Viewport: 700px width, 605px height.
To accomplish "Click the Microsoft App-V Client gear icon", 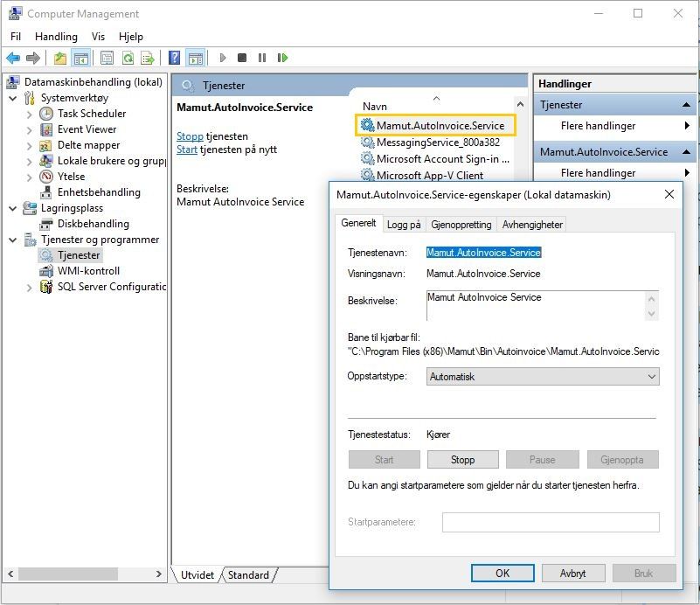I will [367, 175].
